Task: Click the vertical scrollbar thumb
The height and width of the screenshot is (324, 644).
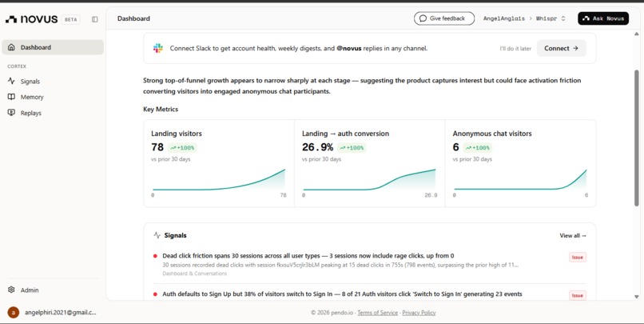Action: pos(637,138)
